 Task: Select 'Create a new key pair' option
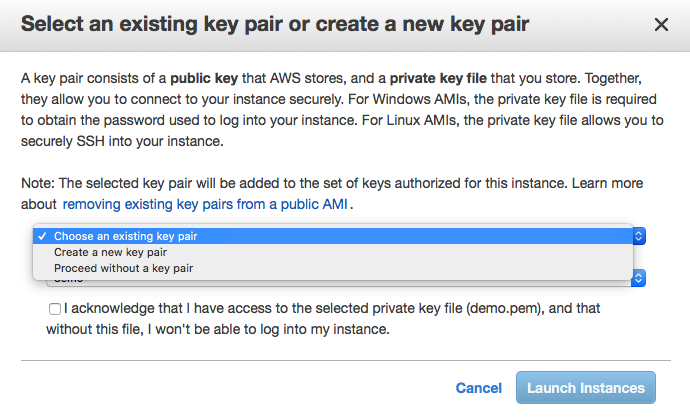tap(110, 252)
